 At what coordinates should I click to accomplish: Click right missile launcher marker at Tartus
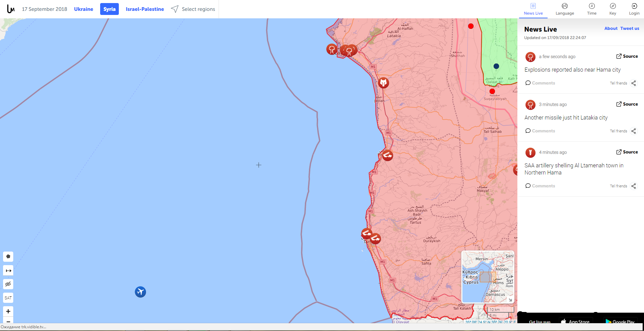coord(375,239)
